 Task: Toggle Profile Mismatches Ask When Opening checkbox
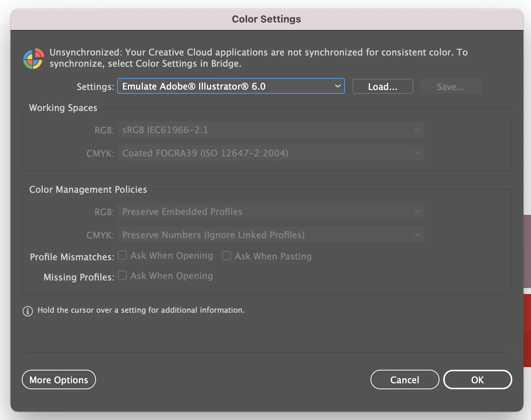[122, 255]
